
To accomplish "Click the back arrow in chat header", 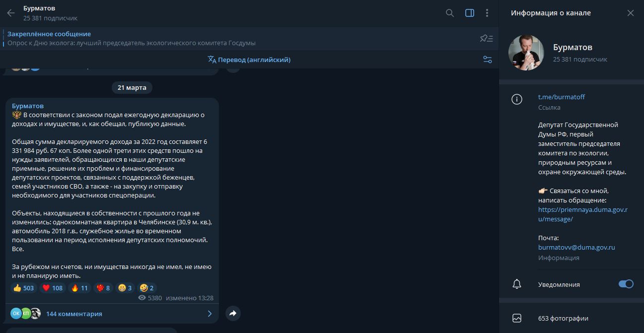I will click(11, 13).
